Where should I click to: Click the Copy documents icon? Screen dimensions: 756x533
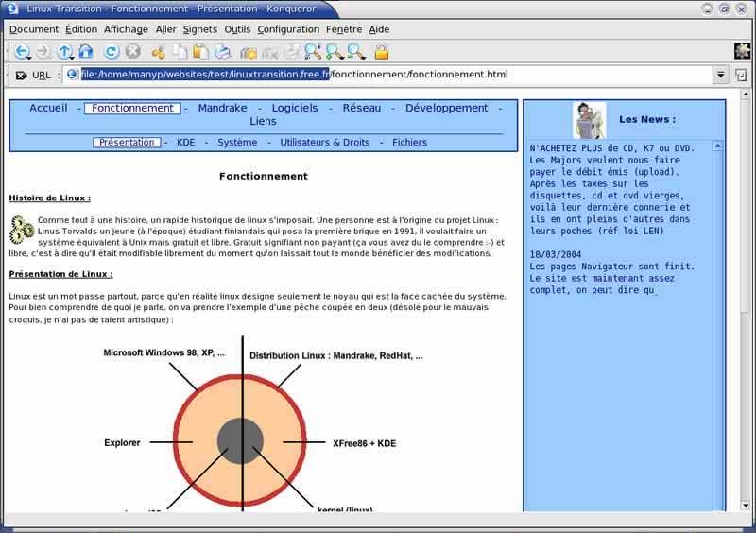(180, 52)
